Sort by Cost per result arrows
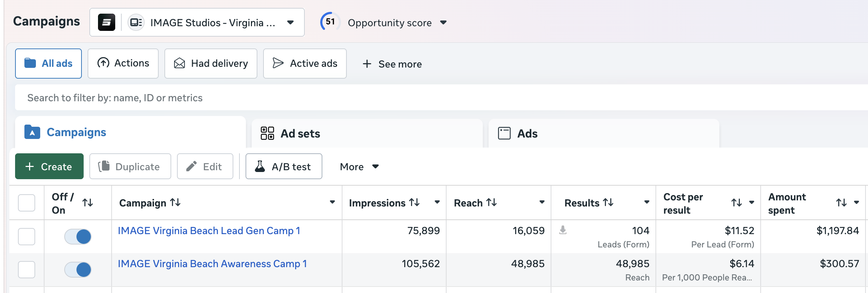Viewport: 868px width, 293px height. [x=737, y=203]
